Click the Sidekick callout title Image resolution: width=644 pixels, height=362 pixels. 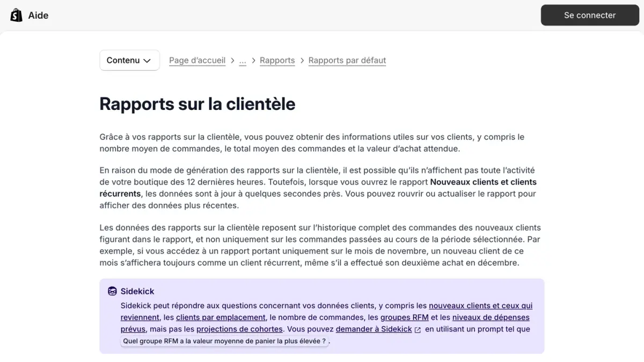coord(137,291)
